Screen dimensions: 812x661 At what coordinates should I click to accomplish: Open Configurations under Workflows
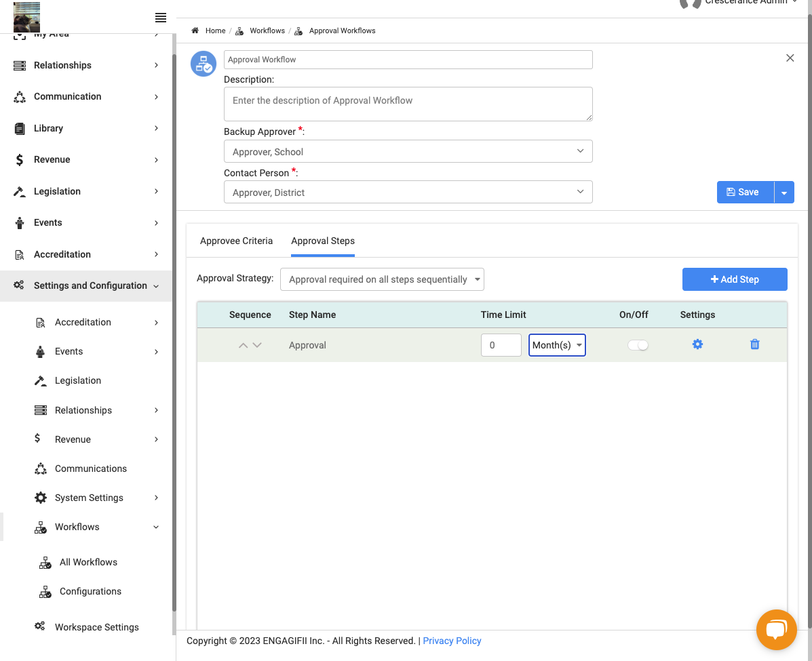point(90,591)
